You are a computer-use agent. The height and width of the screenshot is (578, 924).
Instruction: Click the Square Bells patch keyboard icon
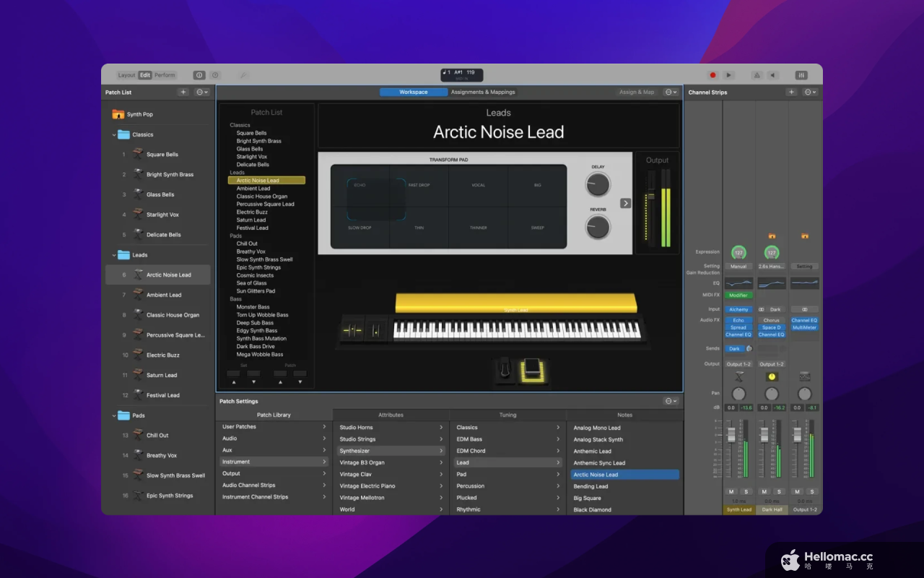[x=138, y=154]
